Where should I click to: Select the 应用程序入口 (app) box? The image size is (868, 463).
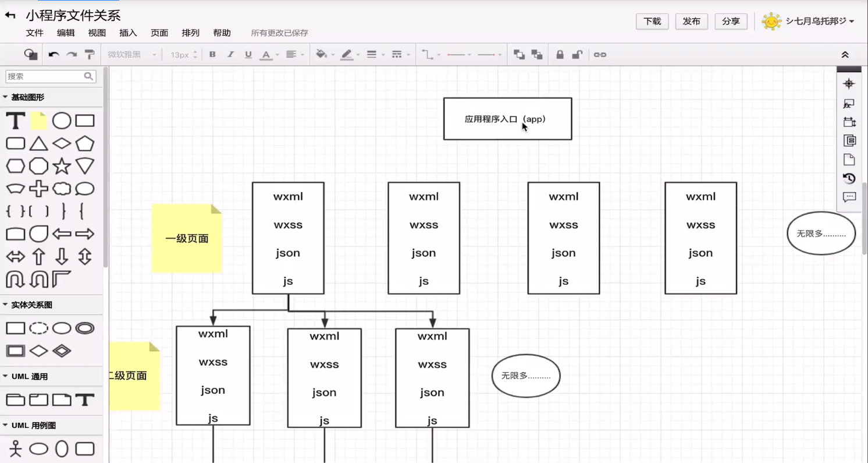point(507,119)
